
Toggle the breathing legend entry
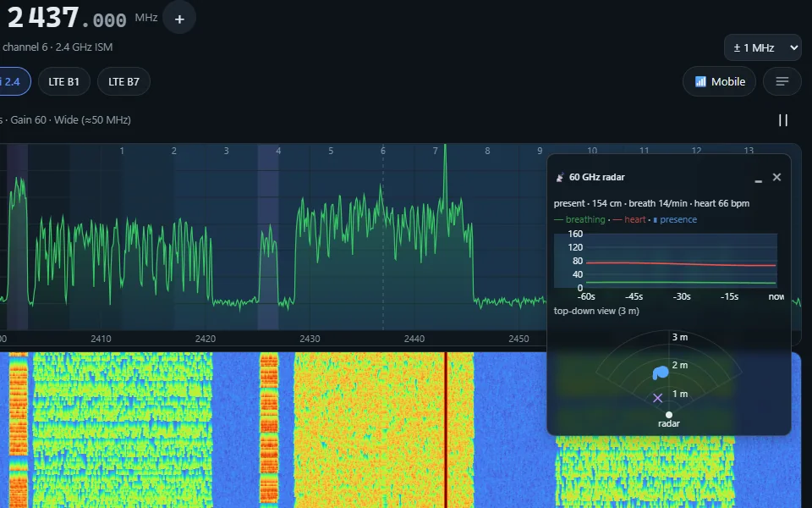tap(579, 219)
